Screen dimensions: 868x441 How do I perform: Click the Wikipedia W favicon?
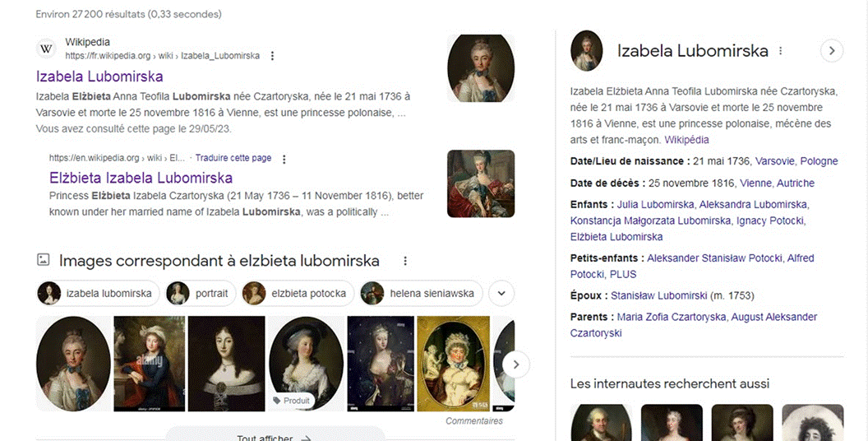tap(47, 49)
